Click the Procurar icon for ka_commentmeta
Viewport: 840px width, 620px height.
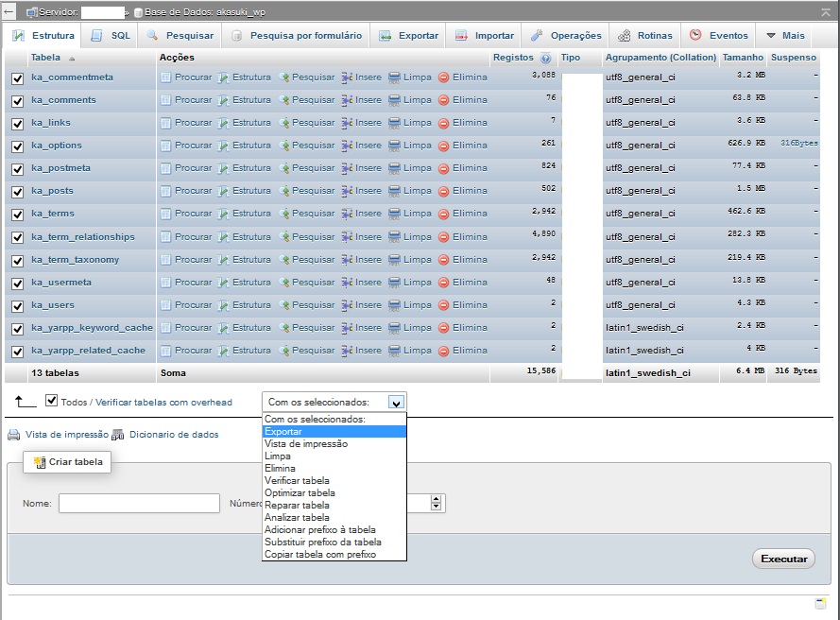pos(165,77)
